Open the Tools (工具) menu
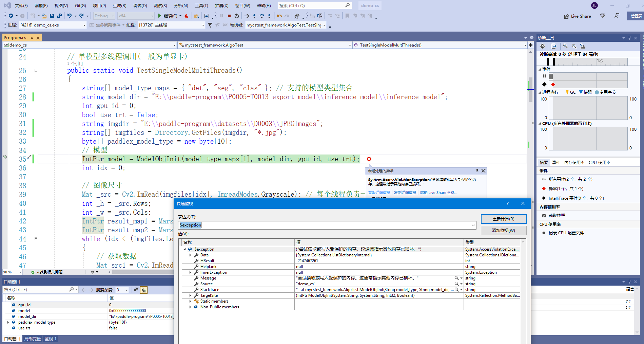The height and width of the screenshot is (344, 644). [201, 5]
